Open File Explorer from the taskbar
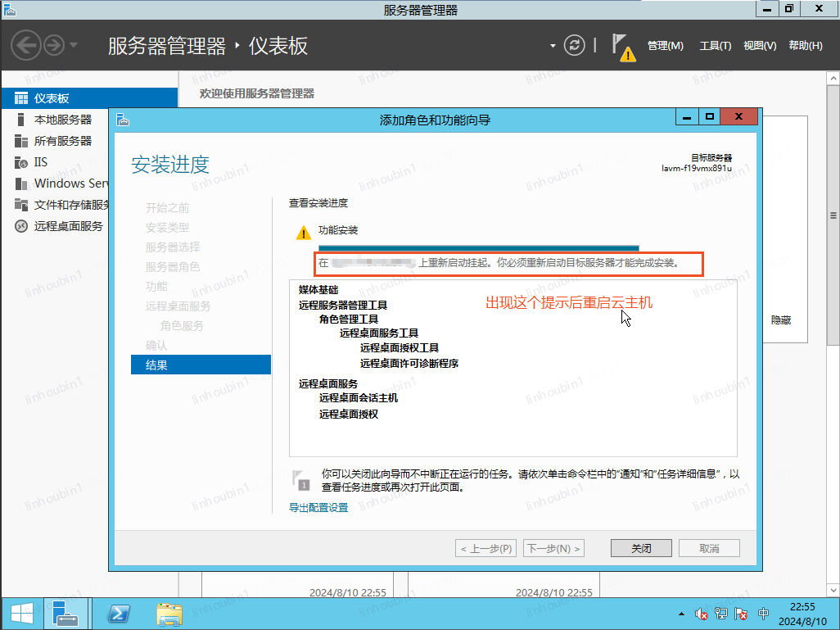Viewport: 840px width, 630px height. click(x=169, y=614)
